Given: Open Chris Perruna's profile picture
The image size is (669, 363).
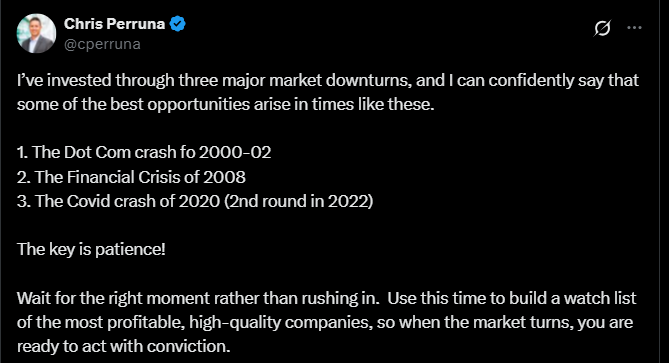Looking at the screenshot, I should tap(36, 33).
